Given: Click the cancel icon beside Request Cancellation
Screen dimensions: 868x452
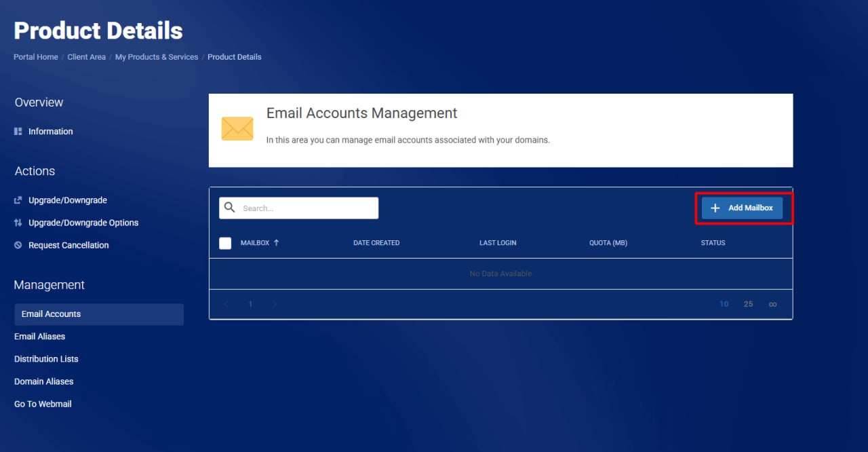Looking at the screenshot, I should [x=18, y=245].
